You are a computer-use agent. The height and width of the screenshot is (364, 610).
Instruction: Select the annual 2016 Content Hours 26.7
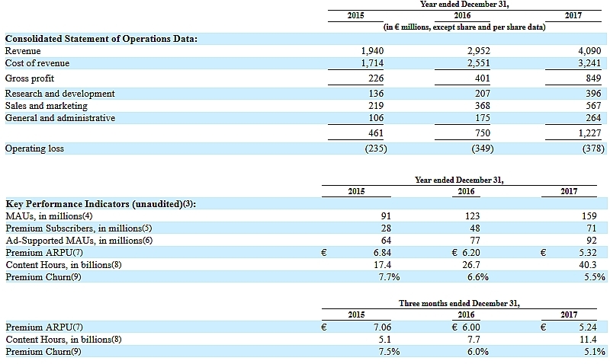pos(471,265)
